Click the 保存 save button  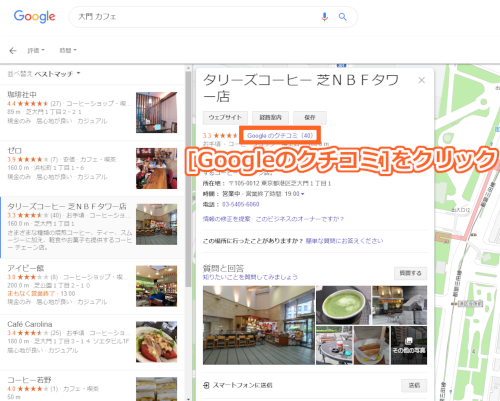310,117
